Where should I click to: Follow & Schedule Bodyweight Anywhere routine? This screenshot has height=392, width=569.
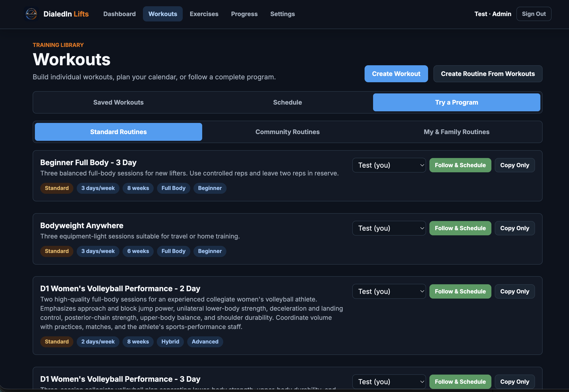[x=460, y=228]
